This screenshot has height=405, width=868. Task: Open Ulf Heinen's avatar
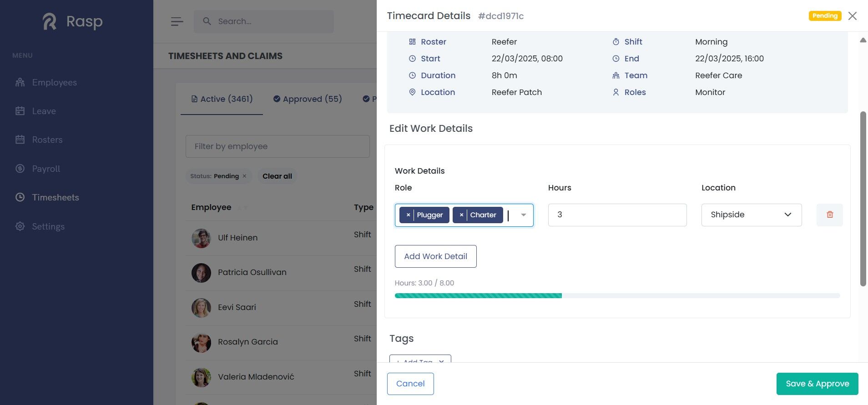coord(201,238)
